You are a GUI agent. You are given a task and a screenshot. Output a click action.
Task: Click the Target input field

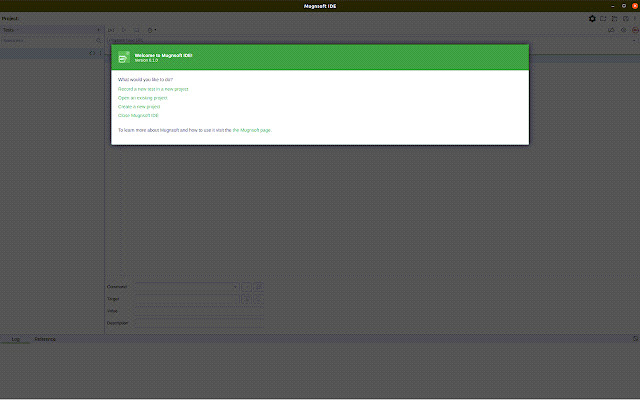[187, 299]
